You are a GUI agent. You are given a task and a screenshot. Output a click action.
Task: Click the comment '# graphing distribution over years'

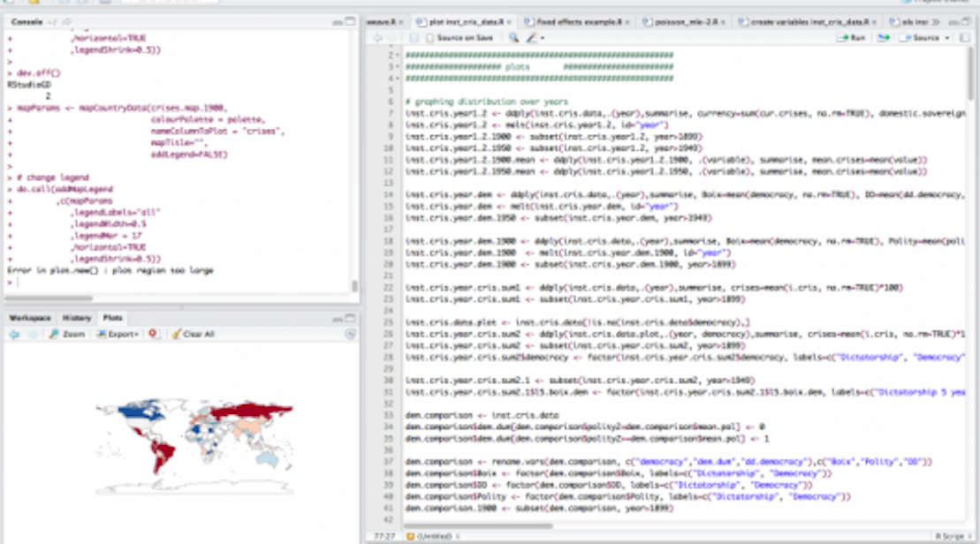486,102
